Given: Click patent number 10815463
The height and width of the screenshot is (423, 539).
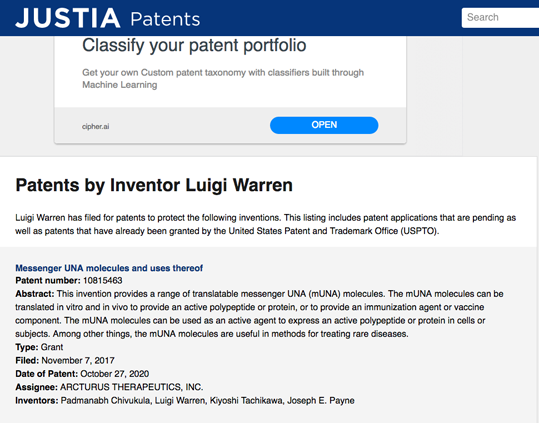Looking at the screenshot, I should point(103,281).
